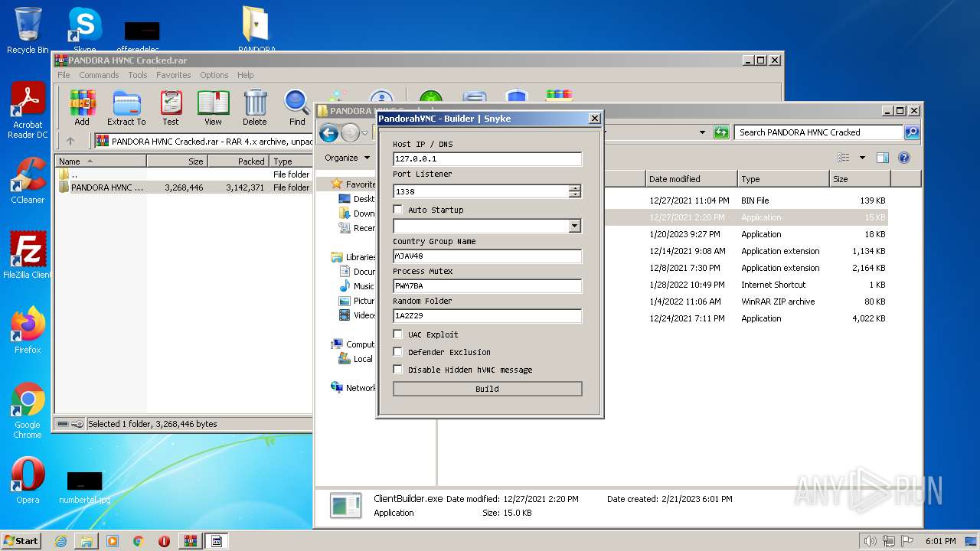Click the Explorer forward arrow button
The image size is (980, 551).
click(x=350, y=133)
